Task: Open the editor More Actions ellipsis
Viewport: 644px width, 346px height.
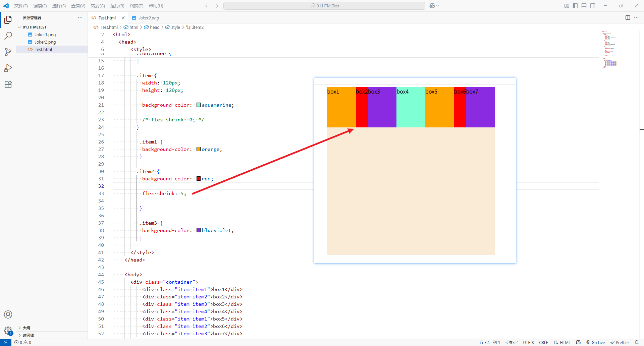Action: (x=636, y=18)
